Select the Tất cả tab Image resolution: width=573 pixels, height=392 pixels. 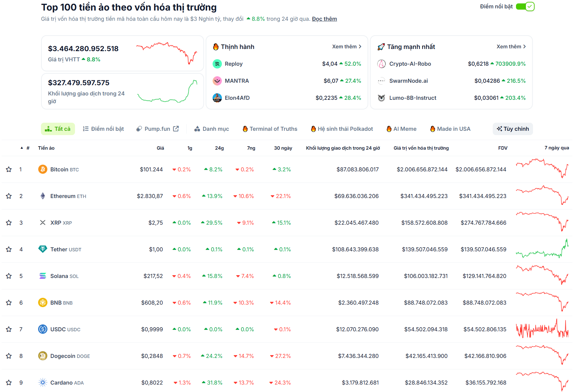pos(58,129)
